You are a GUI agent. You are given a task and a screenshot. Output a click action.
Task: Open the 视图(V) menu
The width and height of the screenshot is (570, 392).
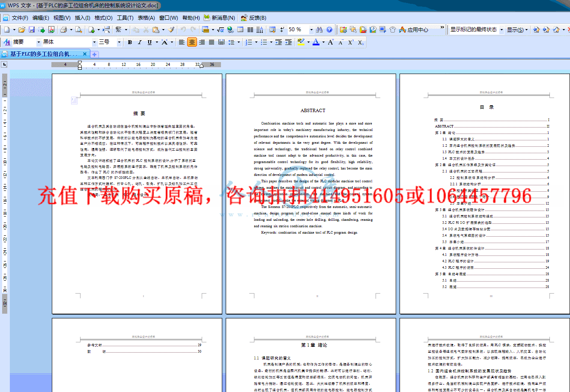click(x=62, y=18)
